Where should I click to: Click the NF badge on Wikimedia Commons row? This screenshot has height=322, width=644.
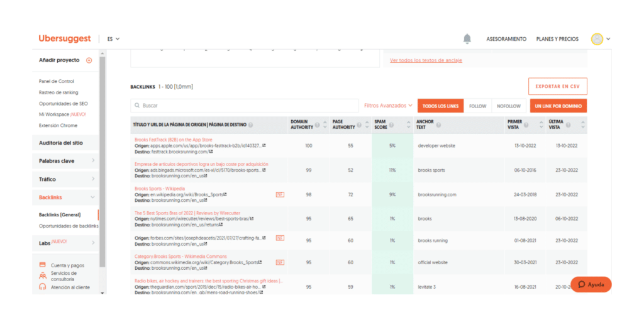point(280,262)
